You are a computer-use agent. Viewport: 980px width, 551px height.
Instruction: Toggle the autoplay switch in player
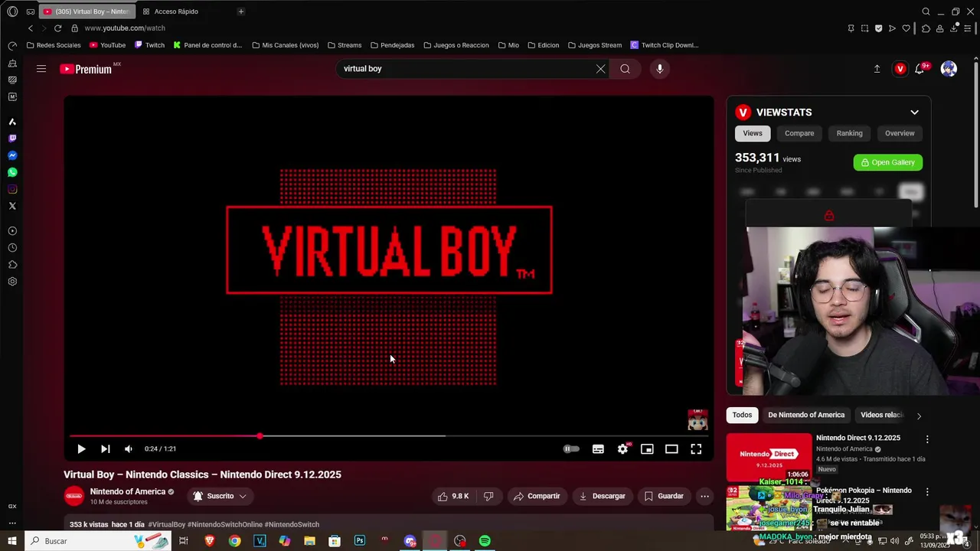[571, 449]
